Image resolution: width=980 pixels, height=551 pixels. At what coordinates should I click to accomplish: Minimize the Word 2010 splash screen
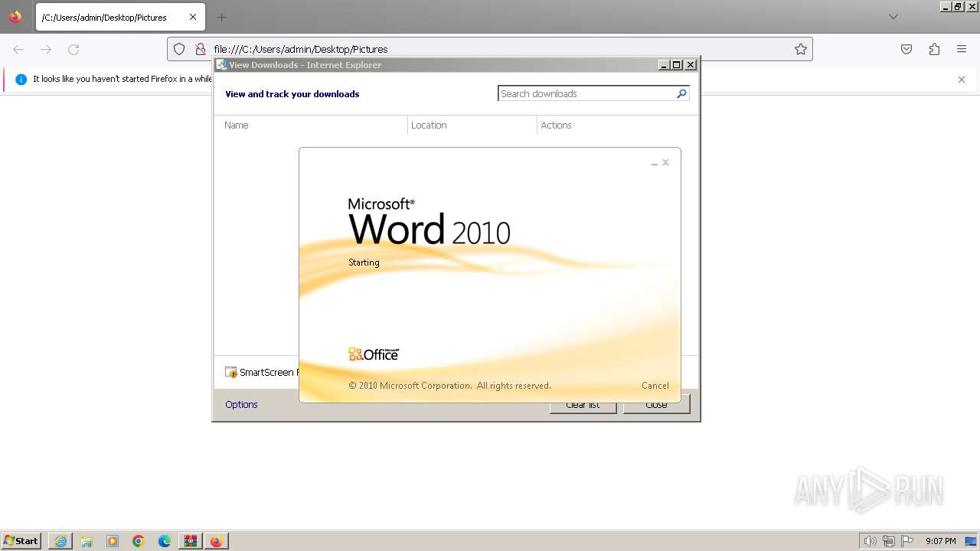(655, 163)
